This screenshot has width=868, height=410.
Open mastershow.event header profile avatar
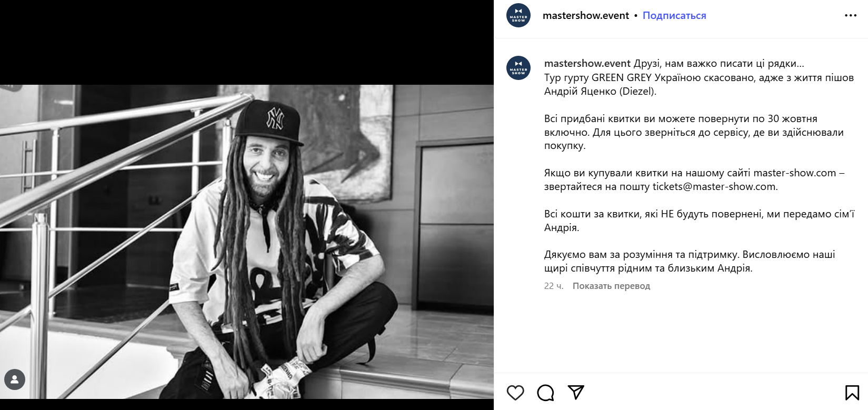click(518, 16)
